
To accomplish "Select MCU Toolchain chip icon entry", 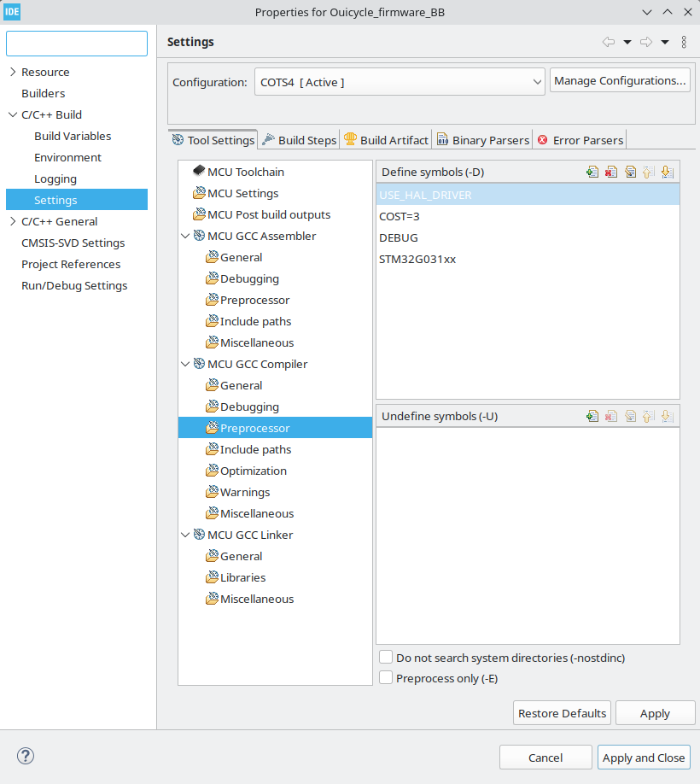I will click(x=199, y=171).
